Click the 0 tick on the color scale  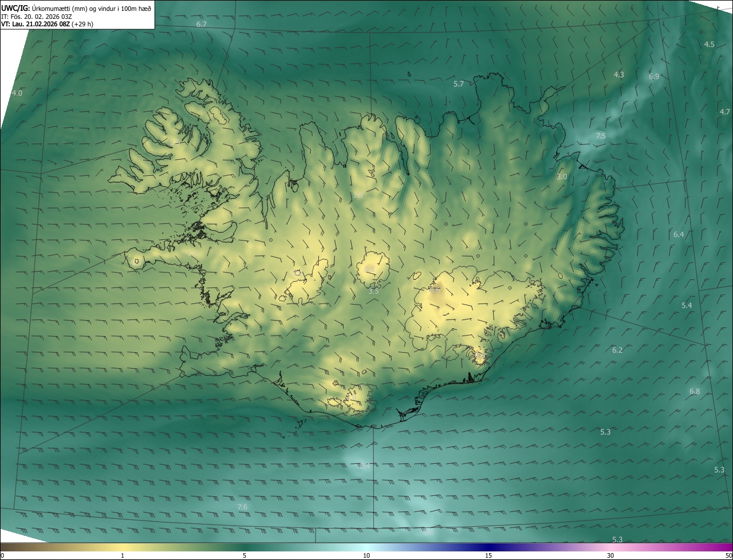pyautogui.click(x=2, y=555)
